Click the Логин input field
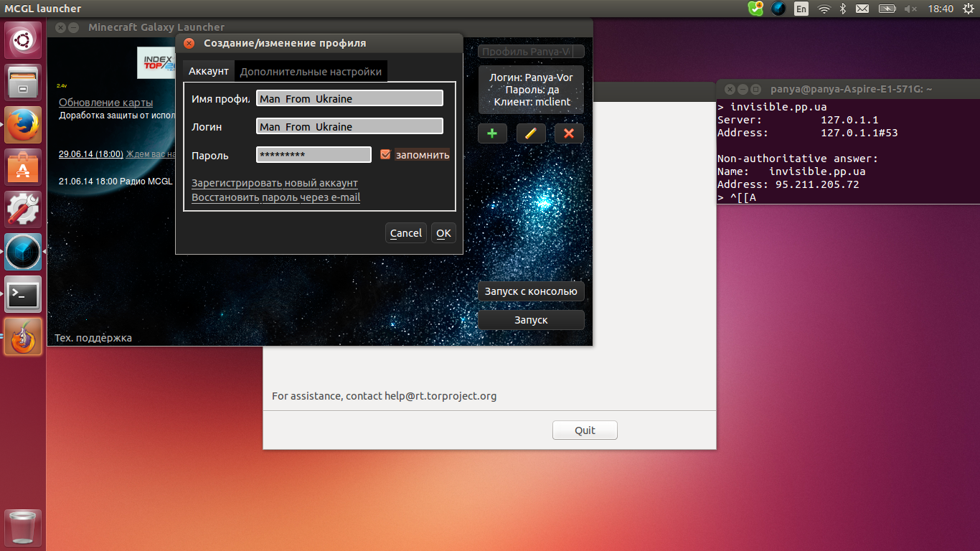980x551 pixels. (349, 126)
